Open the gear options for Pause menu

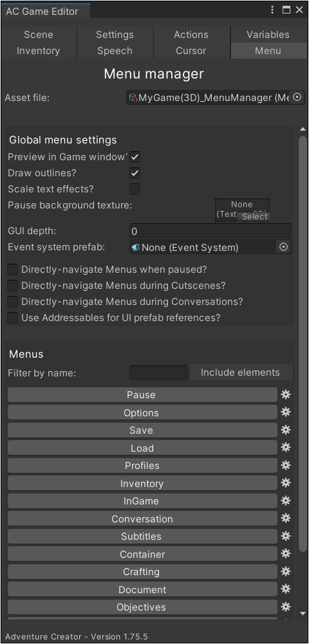point(286,394)
